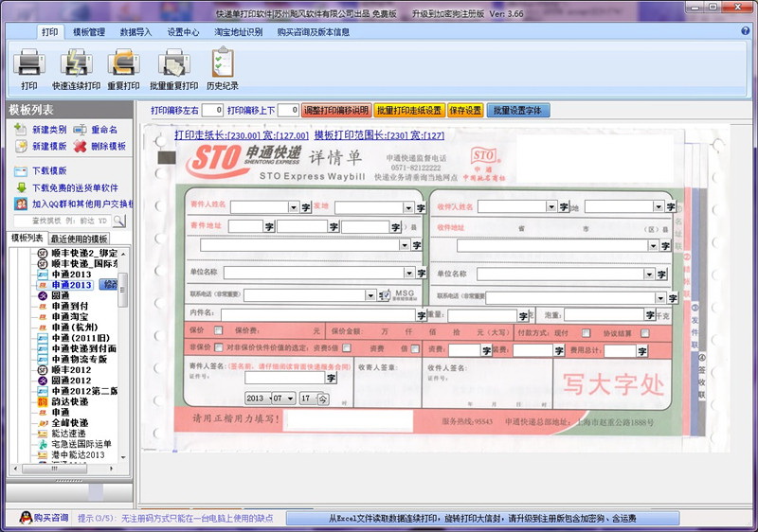Screen dimensions: 758x532
Task: Select 申通淘宝 in template list
Action: pyautogui.click(x=69, y=317)
